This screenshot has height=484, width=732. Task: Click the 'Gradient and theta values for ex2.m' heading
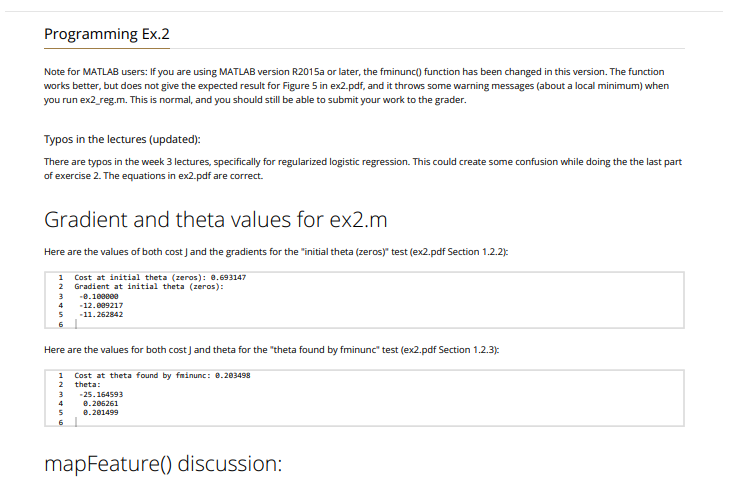coord(216,219)
